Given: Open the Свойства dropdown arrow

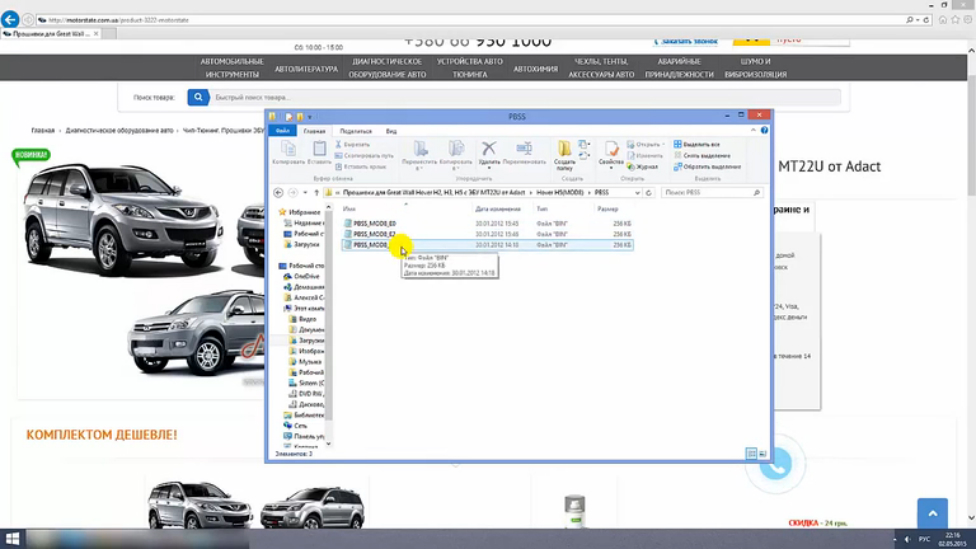Looking at the screenshot, I should pos(611,169).
